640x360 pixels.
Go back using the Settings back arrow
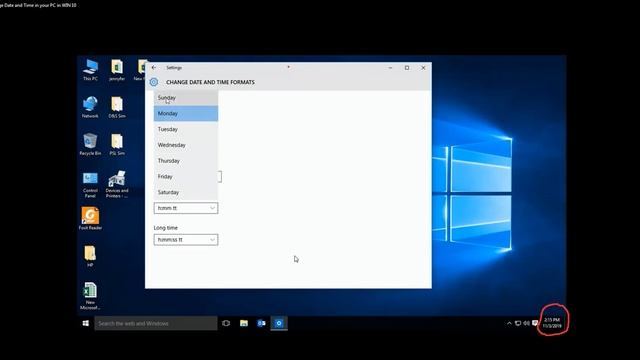click(153, 68)
